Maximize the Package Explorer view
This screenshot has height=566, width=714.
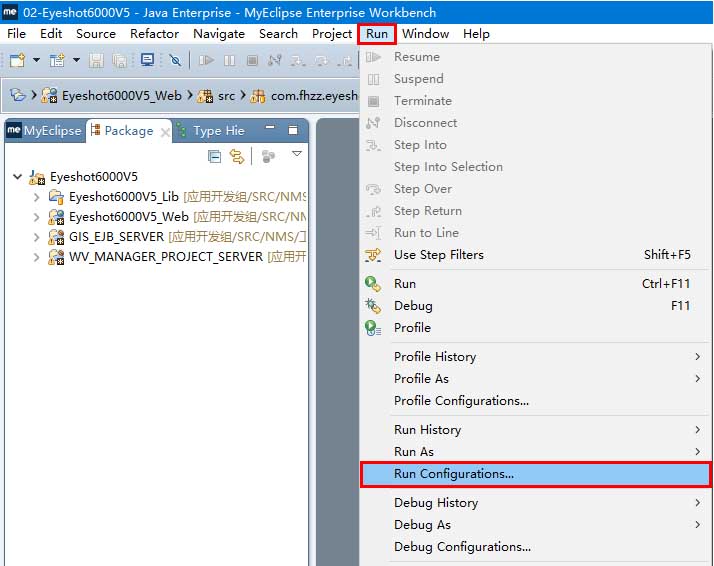[293, 130]
